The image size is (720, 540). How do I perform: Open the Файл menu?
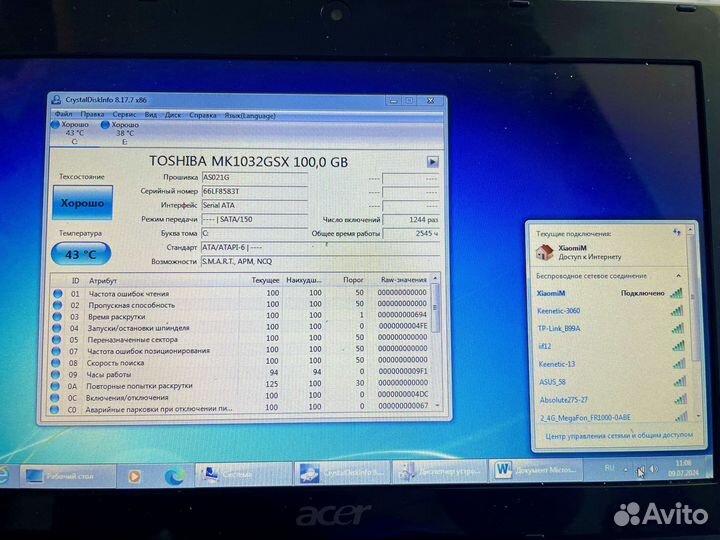(63, 114)
